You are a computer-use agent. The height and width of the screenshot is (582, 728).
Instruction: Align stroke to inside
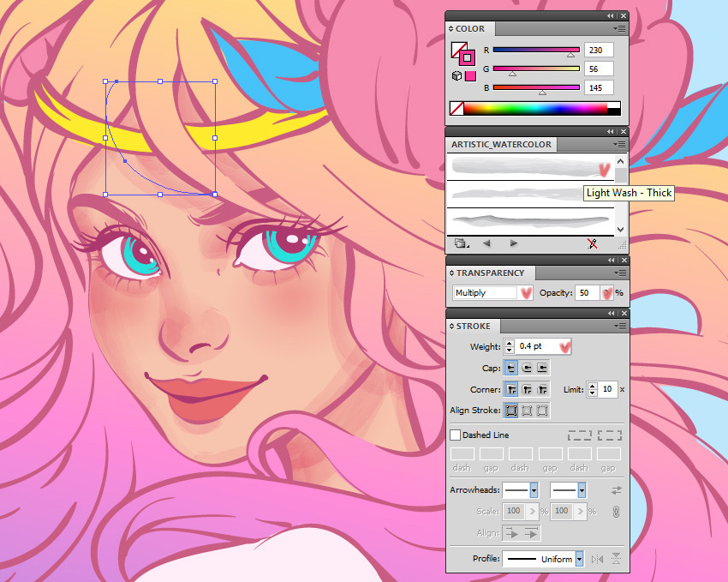coord(527,410)
